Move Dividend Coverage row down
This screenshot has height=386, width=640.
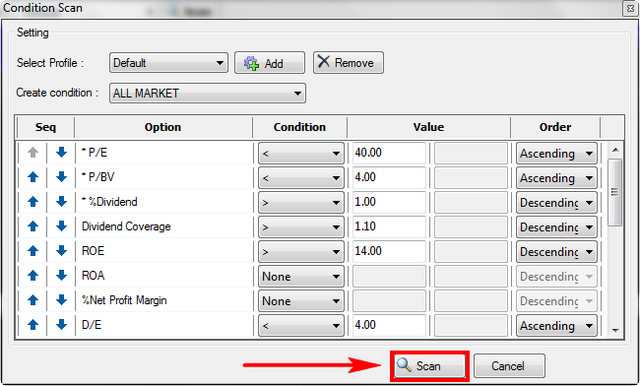[x=61, y=226]
